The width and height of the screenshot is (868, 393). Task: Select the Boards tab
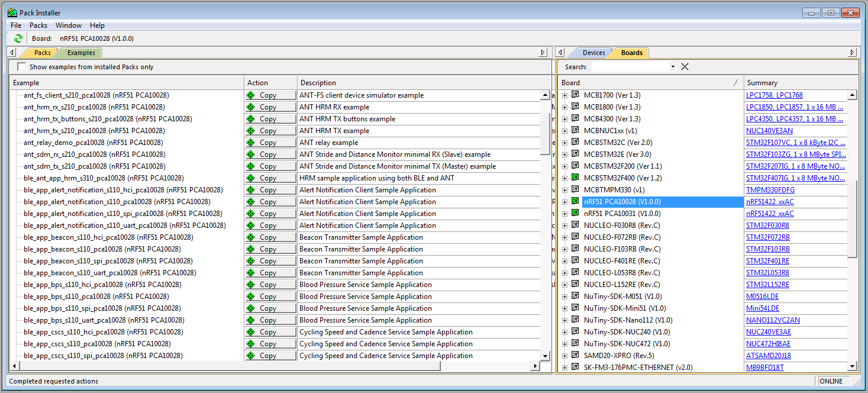tap(631, 53)
